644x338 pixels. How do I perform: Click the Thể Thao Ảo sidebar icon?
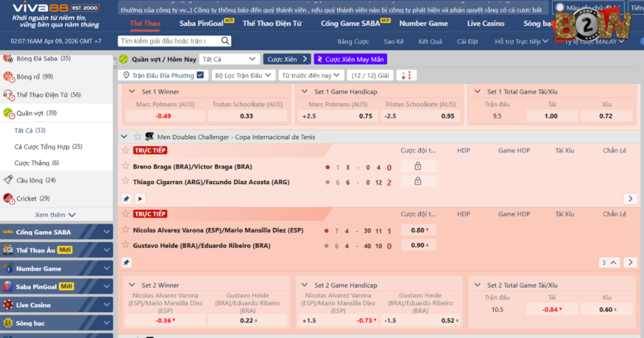point(8,250)
